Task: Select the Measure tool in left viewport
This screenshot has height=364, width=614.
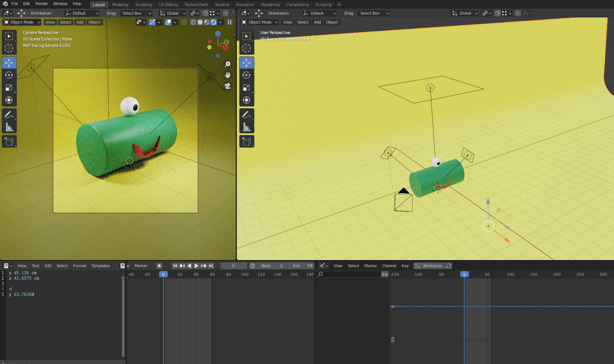Action: [x=9, y=127]
